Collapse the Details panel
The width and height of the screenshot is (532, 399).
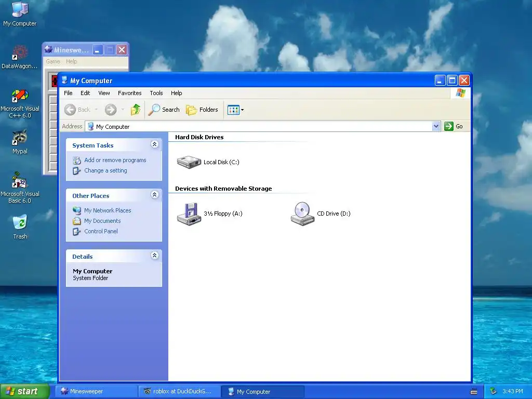click(154, 256)
